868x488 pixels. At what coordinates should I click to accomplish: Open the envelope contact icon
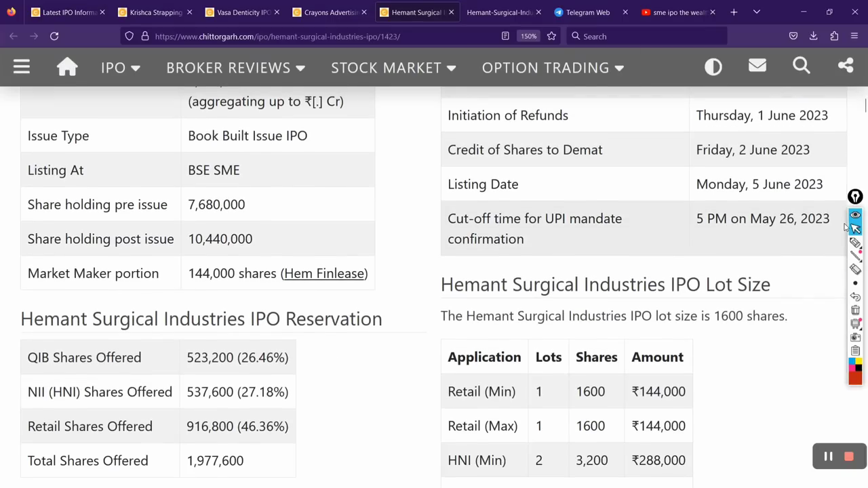point(757,66)
